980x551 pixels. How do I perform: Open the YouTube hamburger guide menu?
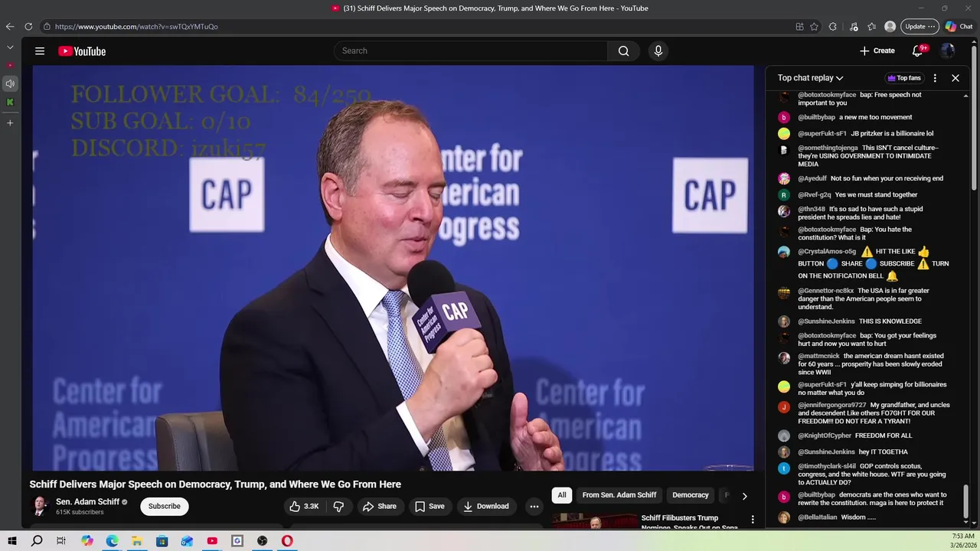(x=40, y=51)
